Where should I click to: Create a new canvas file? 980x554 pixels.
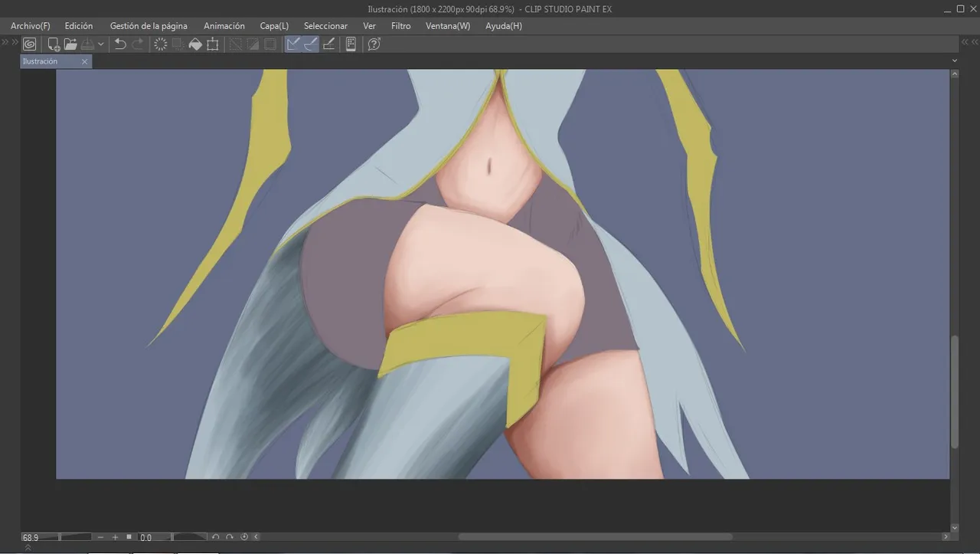(x=54, y=44)
